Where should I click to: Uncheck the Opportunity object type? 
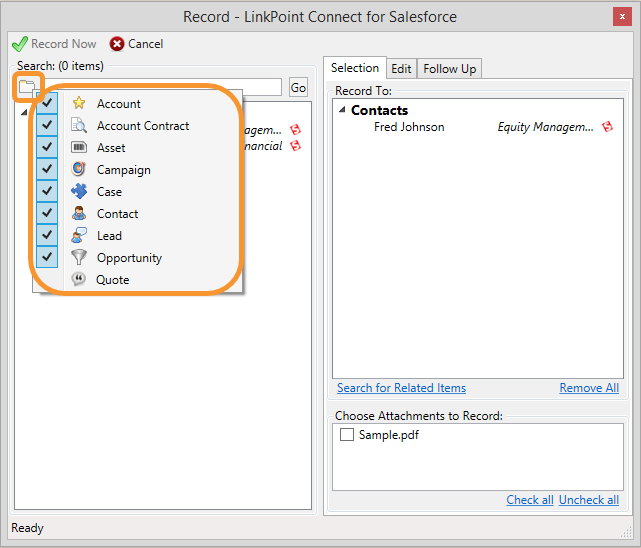[x=47, y=257]
